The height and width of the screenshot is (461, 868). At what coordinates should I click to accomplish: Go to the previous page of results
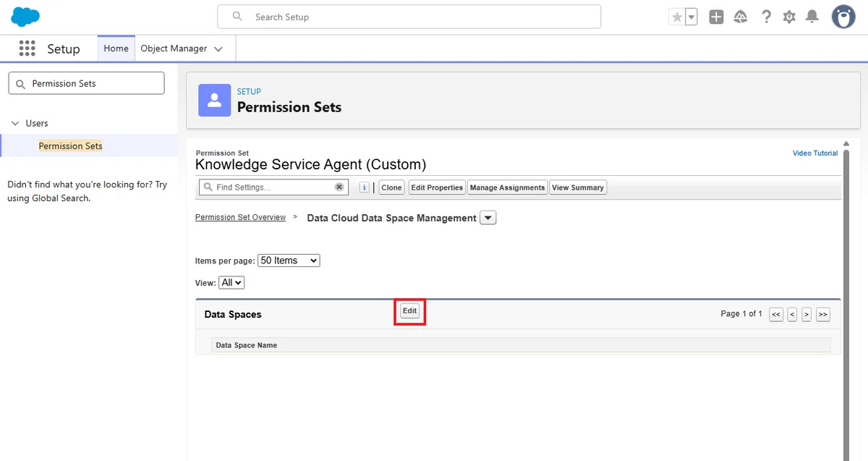pos(792,315)
